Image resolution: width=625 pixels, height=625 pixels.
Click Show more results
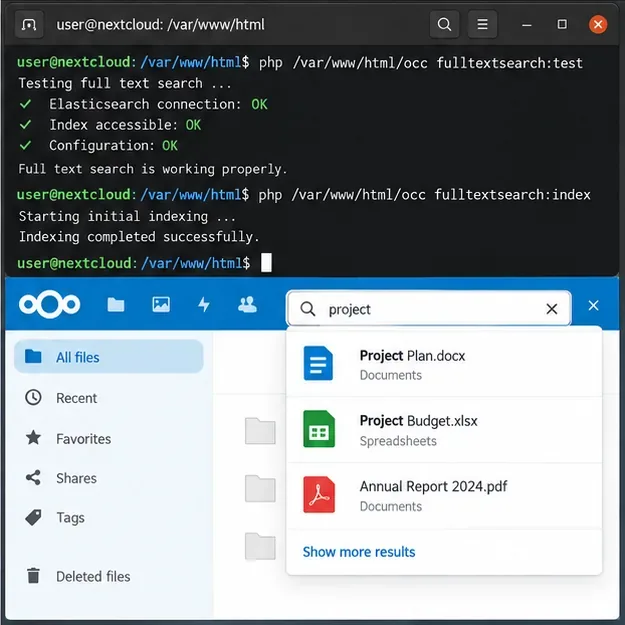coord(359,552)
